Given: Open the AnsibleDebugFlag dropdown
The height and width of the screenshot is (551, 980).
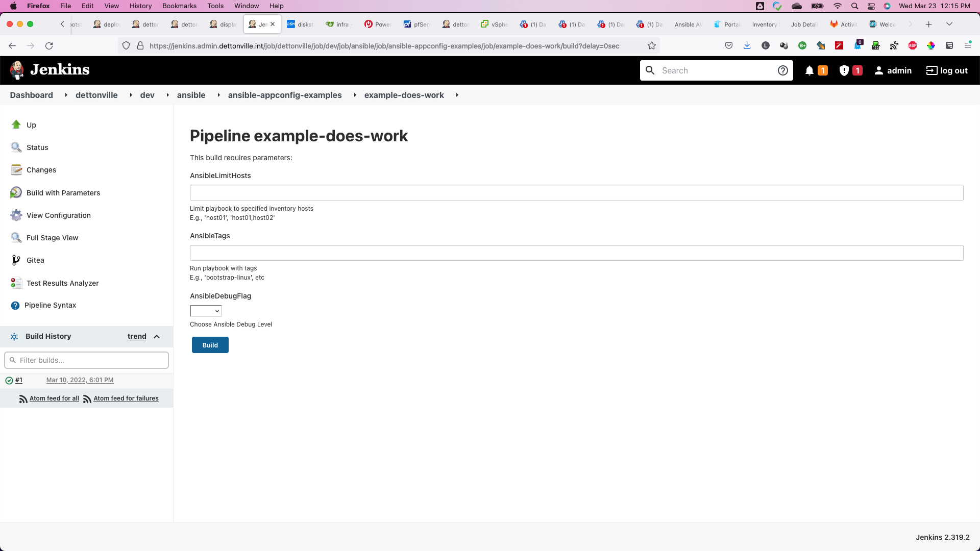Looking at the screenshot, I should click(x=206, y=311).
